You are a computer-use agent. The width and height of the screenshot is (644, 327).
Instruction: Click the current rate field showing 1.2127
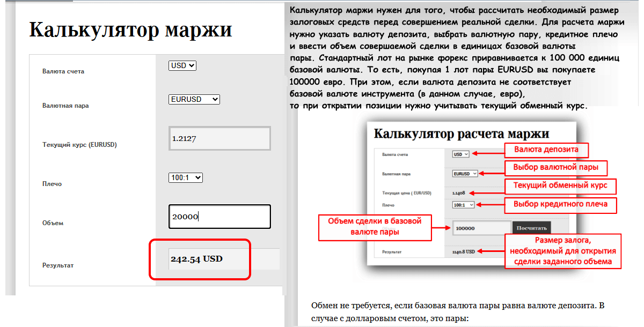click(219, 138)
